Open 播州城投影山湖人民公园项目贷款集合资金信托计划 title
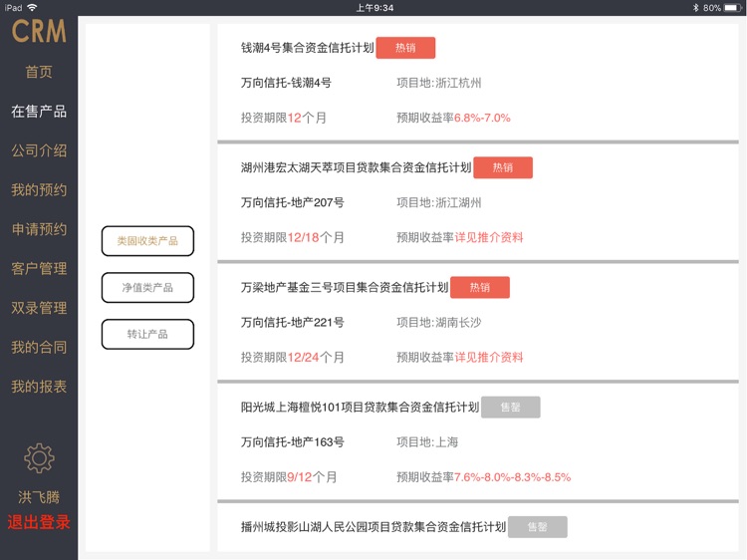747x560 pixels. coord(373,527)
